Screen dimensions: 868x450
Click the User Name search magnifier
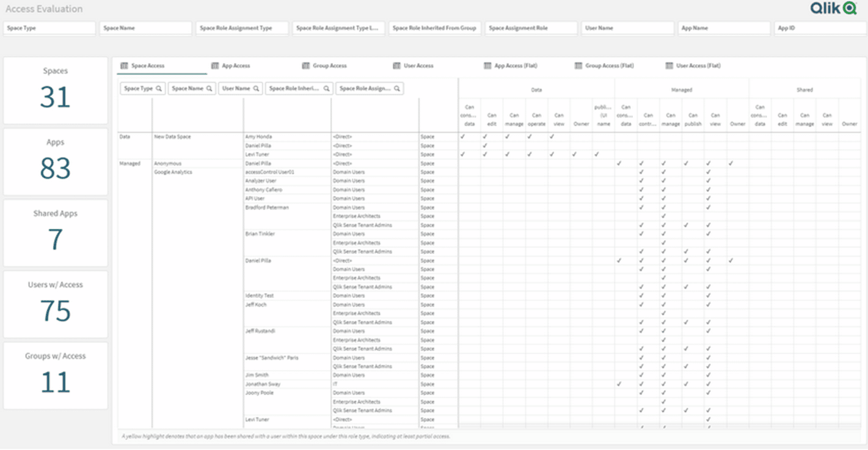[x=257, y=89]
